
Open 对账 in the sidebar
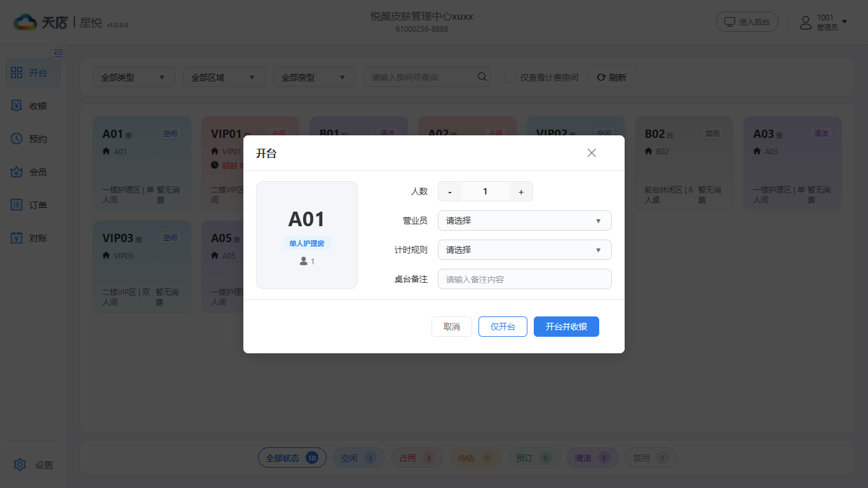(33, 238)
